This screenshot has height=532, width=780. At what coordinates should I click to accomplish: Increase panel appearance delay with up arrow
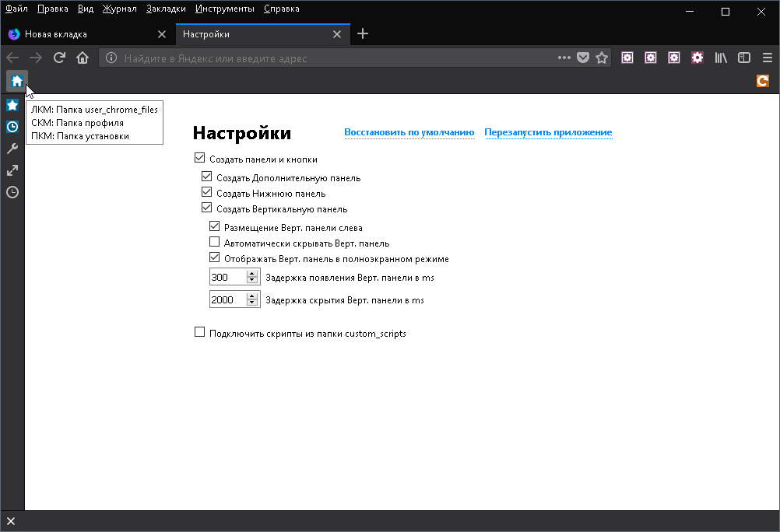tap(252, 273)
